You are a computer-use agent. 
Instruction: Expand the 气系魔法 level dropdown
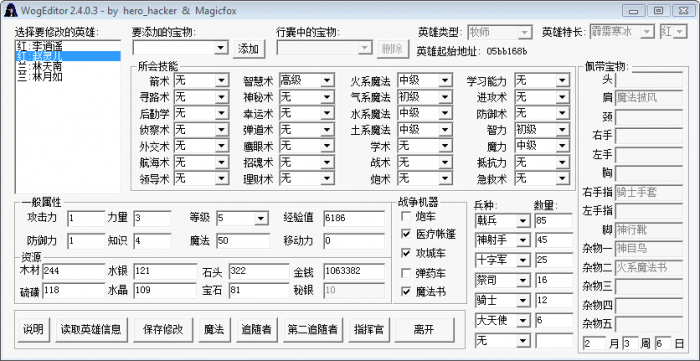click(445, 97)
